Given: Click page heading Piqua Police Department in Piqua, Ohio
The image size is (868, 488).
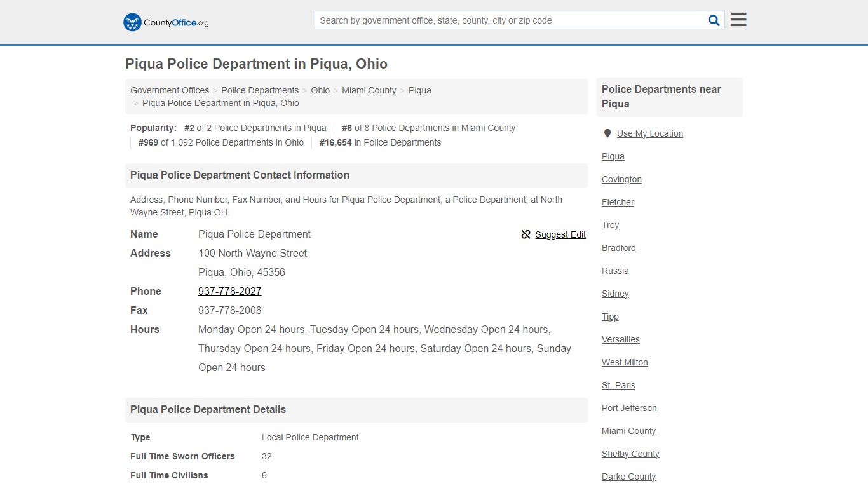Looking at the screenshot, I should click(256, 64).
